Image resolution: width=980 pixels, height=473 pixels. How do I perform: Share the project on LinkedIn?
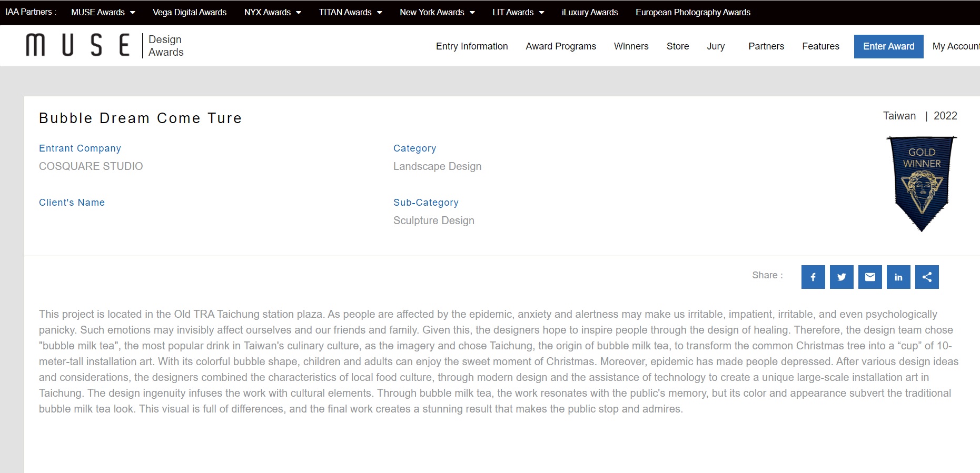click(898, 277)
